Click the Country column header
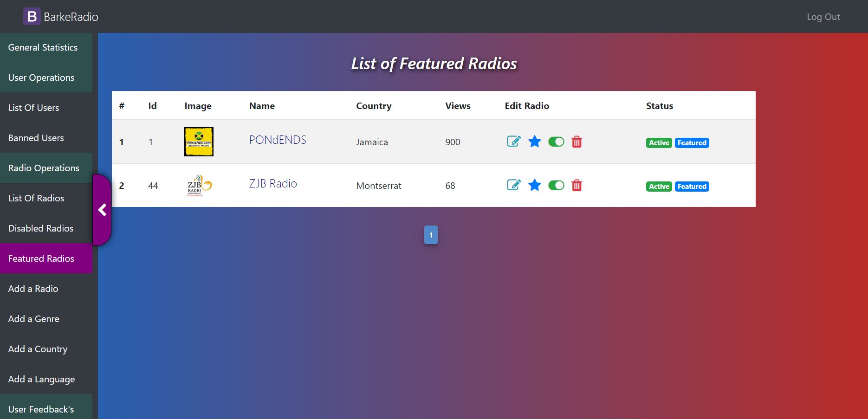 374,106
